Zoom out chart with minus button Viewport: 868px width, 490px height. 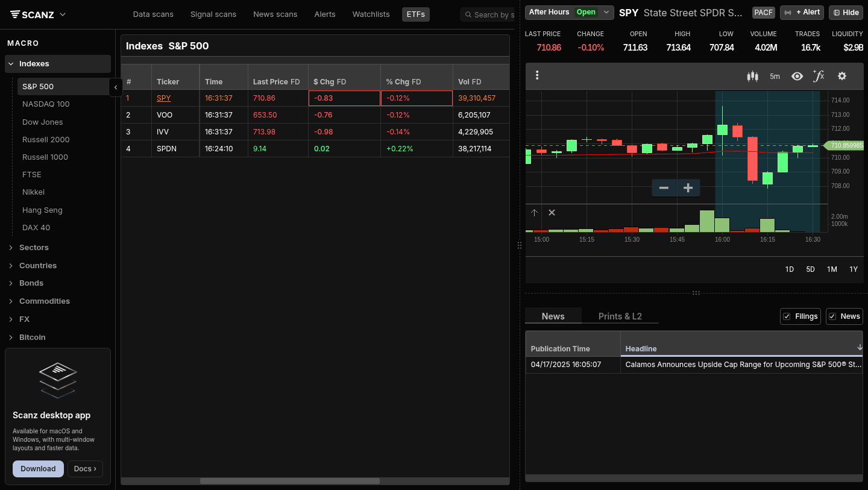click(x=664, y=188)
